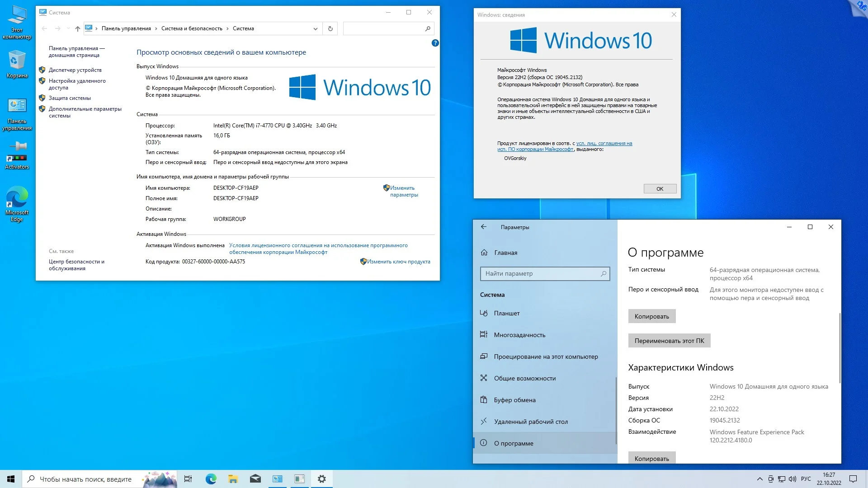Image resolution: width=868 pixels, height=488 pixels.
Task: Expand the Панель управления breadcrumb chevron
Action: point(156,28)
